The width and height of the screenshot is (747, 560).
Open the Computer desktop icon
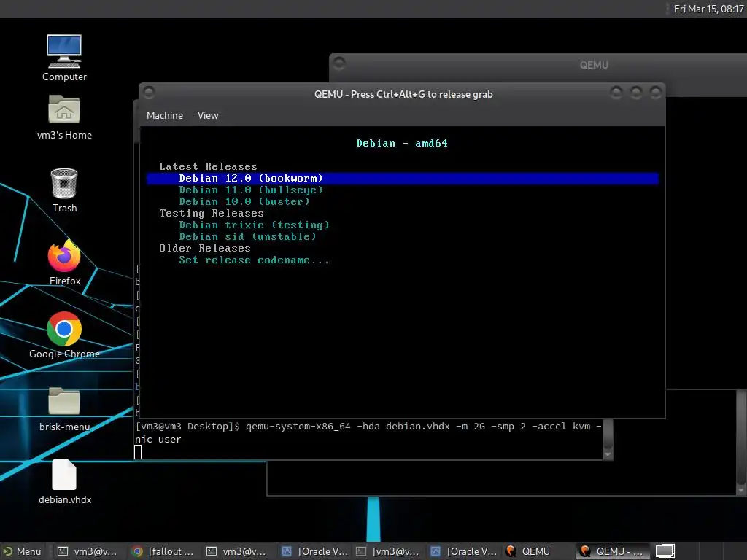(x=64, y=58)
